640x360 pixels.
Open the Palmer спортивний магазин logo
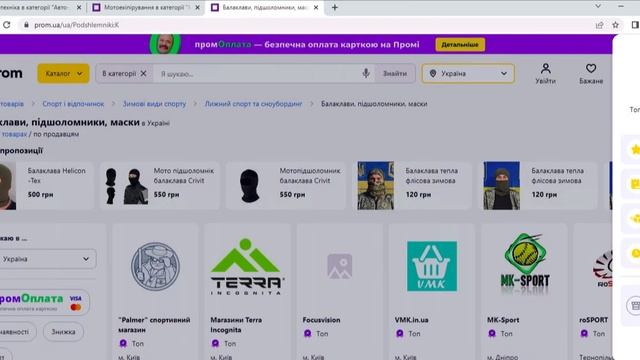point(155,266)
